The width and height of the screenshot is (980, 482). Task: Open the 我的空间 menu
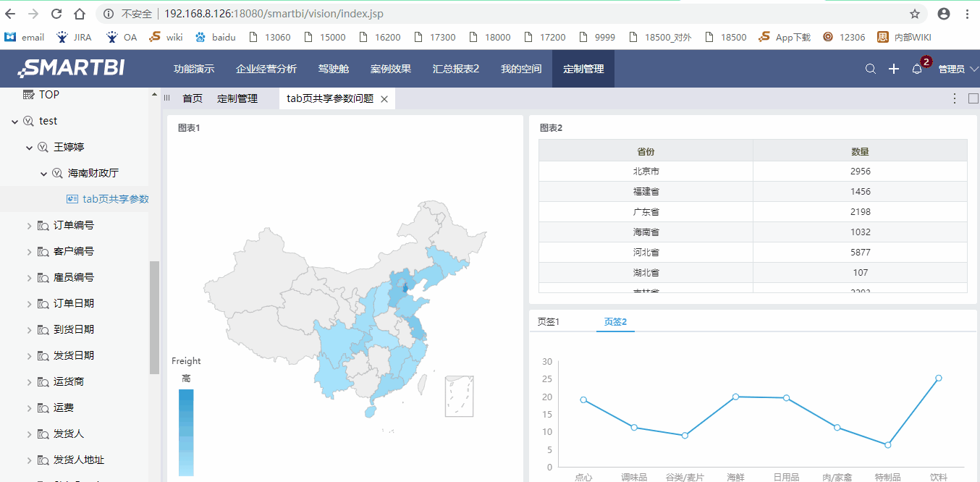point(521,69)
